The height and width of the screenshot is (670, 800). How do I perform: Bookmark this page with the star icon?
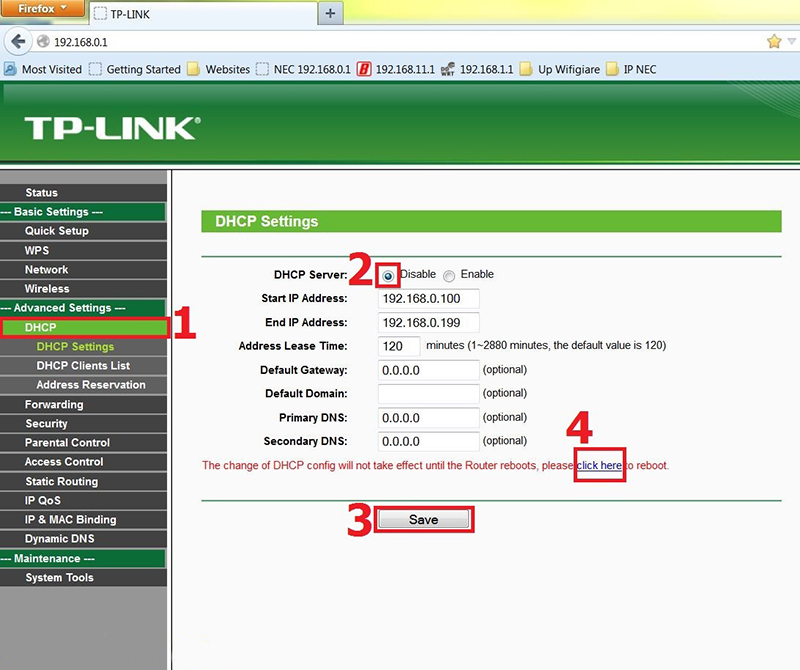tap(773, 41)
